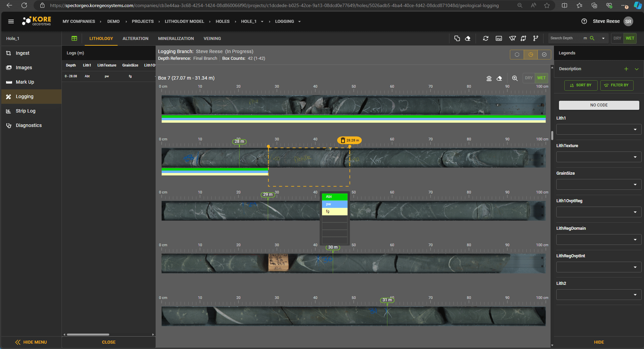Switch top toolbar to DRY images

point(617,38)
